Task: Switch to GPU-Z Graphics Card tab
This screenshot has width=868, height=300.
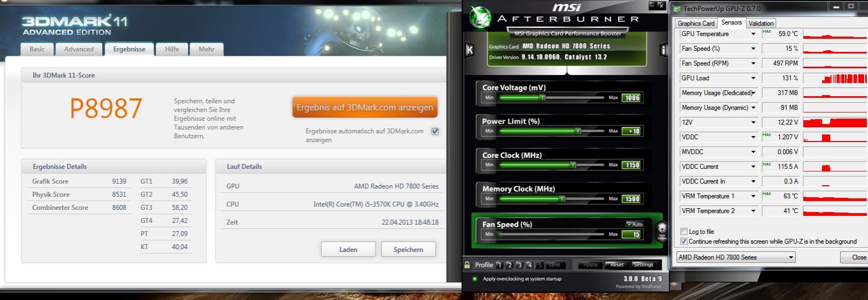Action: pos(696,23)
